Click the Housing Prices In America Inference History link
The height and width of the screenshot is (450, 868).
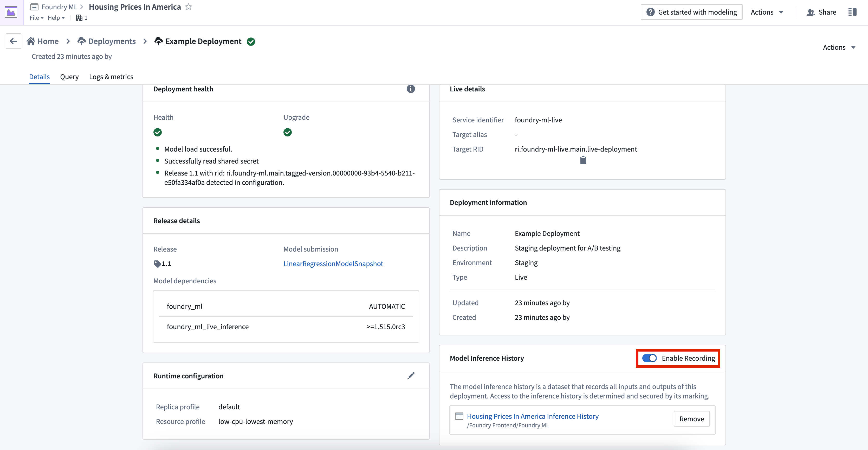click(x=532, y=416)
